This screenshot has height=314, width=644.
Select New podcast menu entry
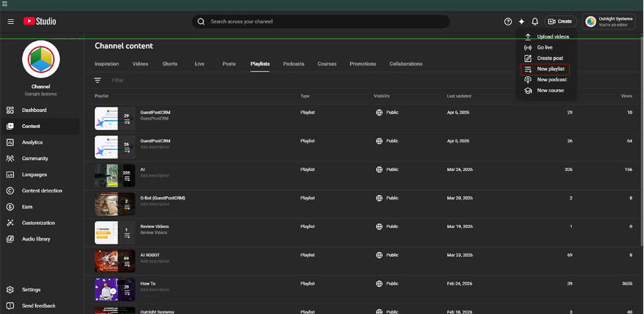(x=547, y=80)
